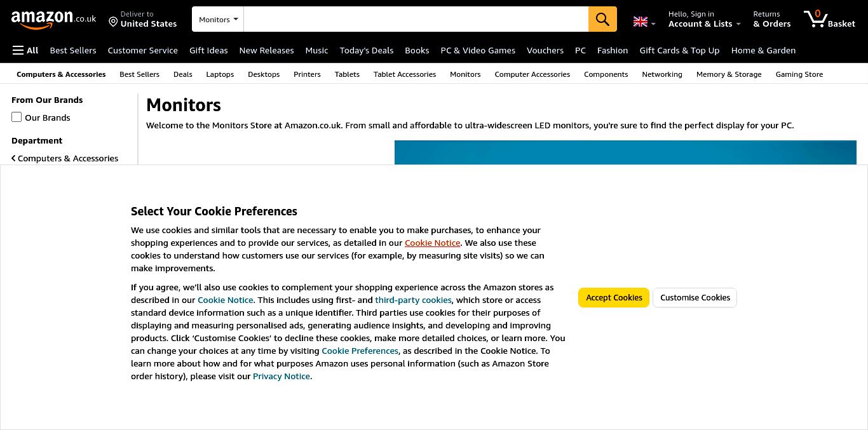Browse Desktops category

point(264,74)
